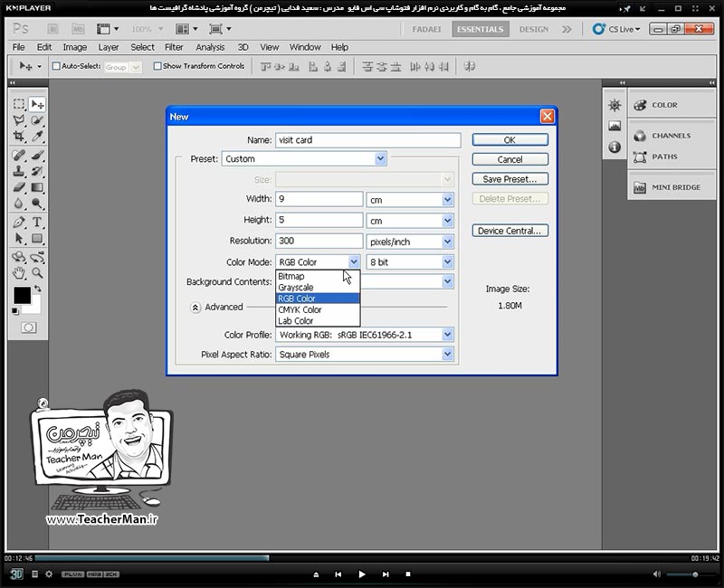The height and width of the screenshot is (588, 724).
Task: Open the Channels panel
Action: (x=671, y=136)
